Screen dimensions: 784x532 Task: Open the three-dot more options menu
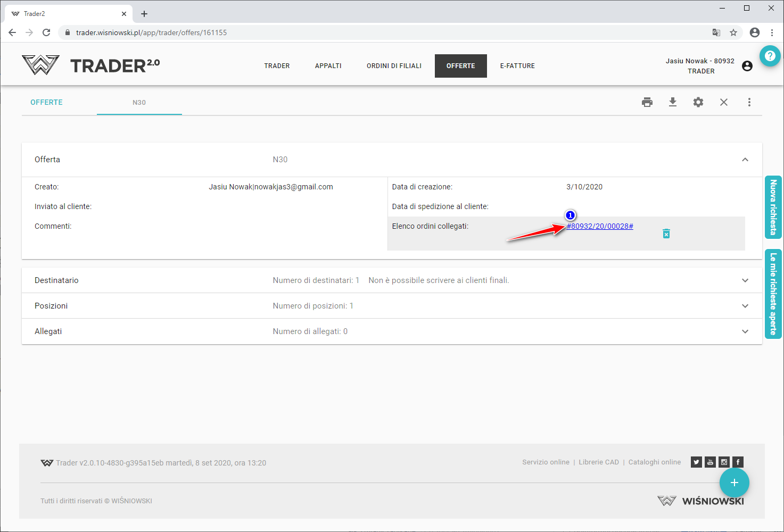click(x=749, y=102)
